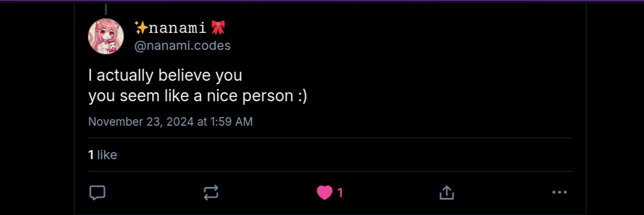The height and width of the screenshot is (215, 644).
Task: Click the November 23, 2024 timestamp
Action: click(170, 122)
